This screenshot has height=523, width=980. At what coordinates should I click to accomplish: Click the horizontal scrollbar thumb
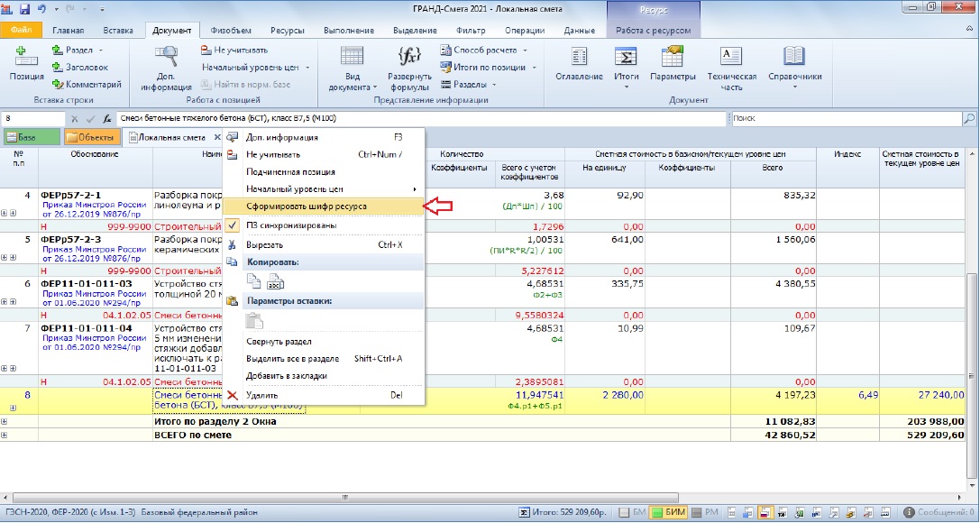pyautogui.click(x=343, y=498)
